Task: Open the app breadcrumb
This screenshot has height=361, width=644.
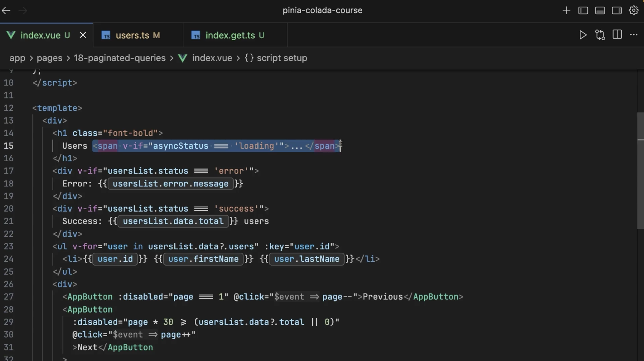Action: [x=18, y=58]
